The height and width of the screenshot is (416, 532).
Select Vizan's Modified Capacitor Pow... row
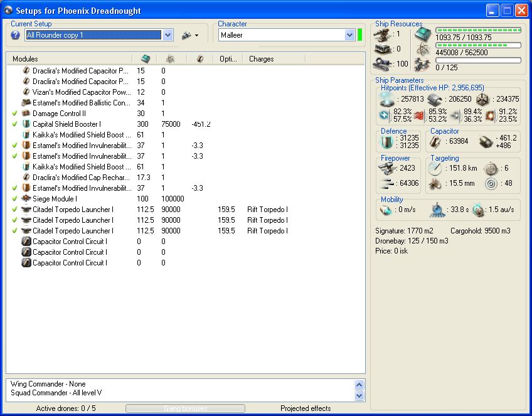click(185, 92)
